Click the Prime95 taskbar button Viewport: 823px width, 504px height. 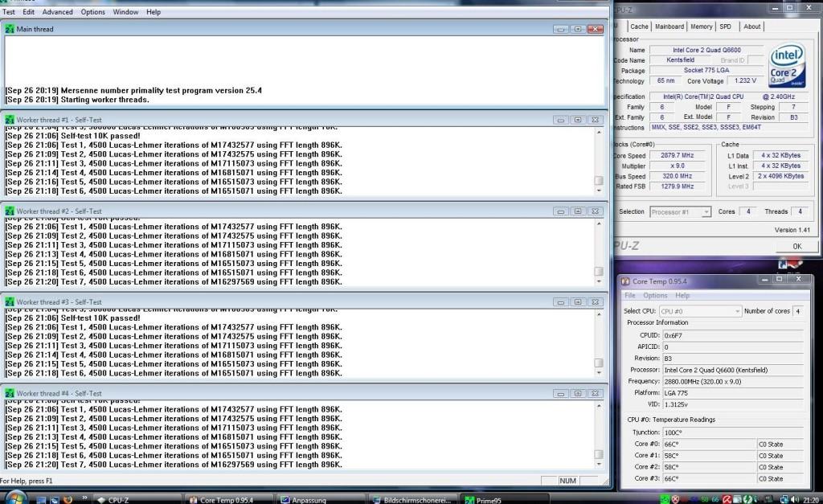tap(504, 500)
